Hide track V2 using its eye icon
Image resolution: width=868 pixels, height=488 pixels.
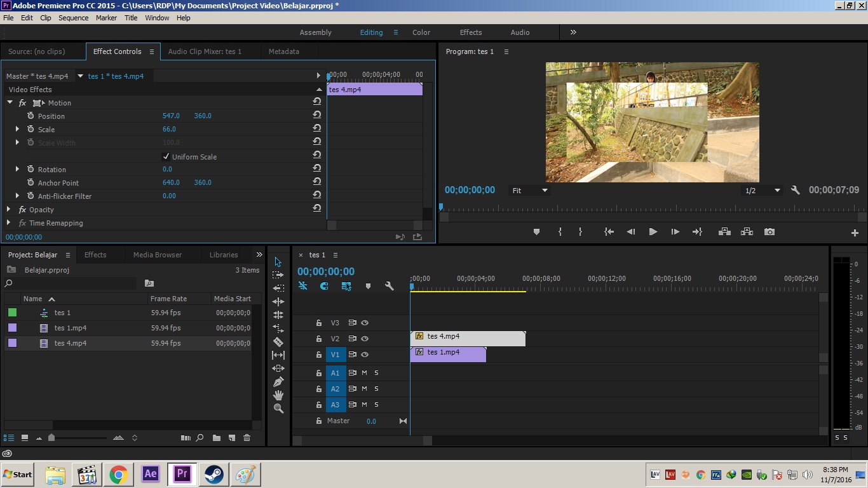pyautogui.click(x=365, y=339)
